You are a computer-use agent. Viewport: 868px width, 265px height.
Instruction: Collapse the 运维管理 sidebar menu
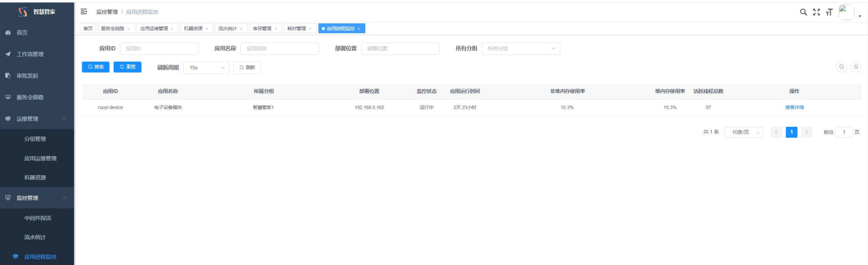tap(64, 119)
